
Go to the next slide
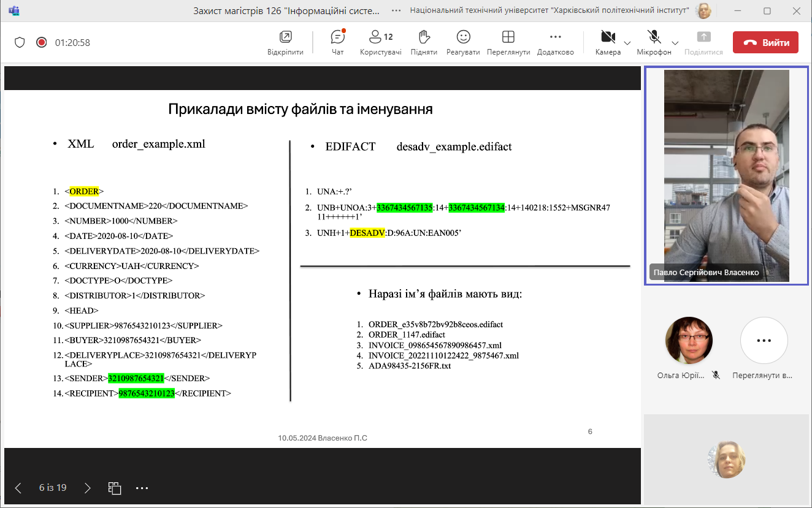pyautogui.click(x=88, y=488)
